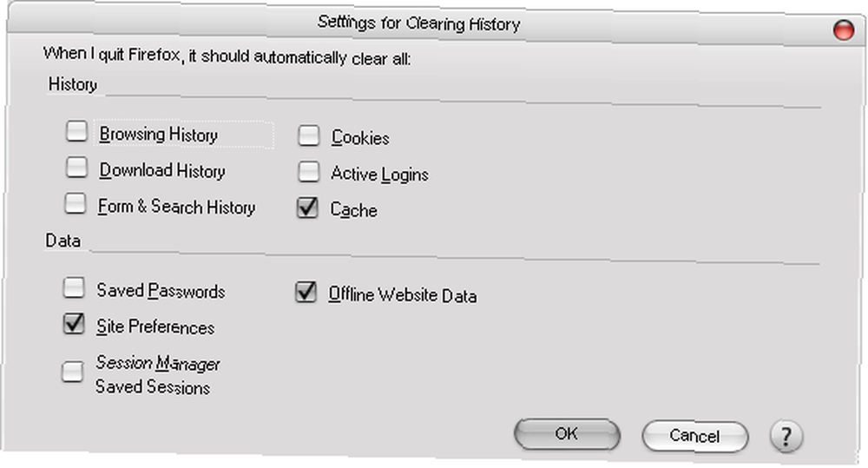Click the Cookies label text
The height and width of the screenshot is (468, 868).
(x=360, y=138)
